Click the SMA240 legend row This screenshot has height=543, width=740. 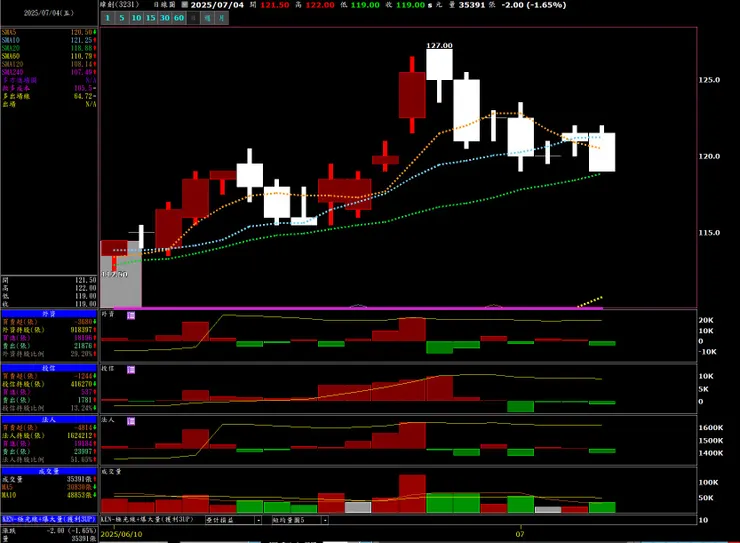pyautogui.click(x=49, y=72)
